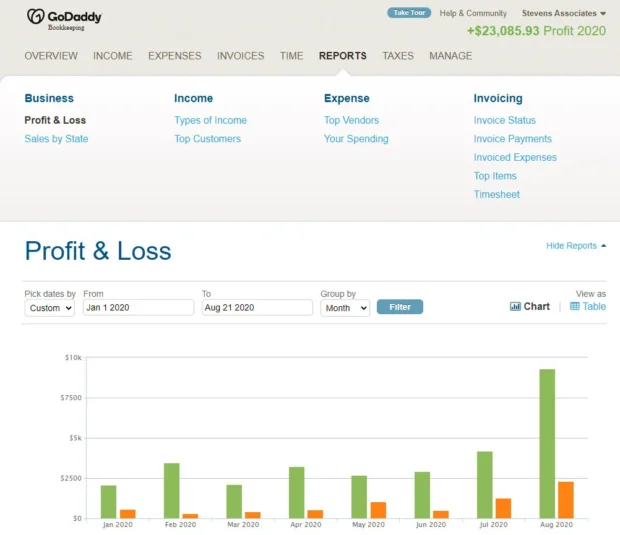Switch to Chart view

pos(530,306)
